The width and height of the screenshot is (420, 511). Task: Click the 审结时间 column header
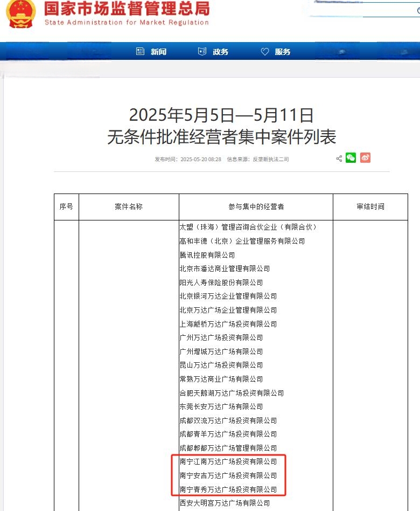tap(370, 206)
